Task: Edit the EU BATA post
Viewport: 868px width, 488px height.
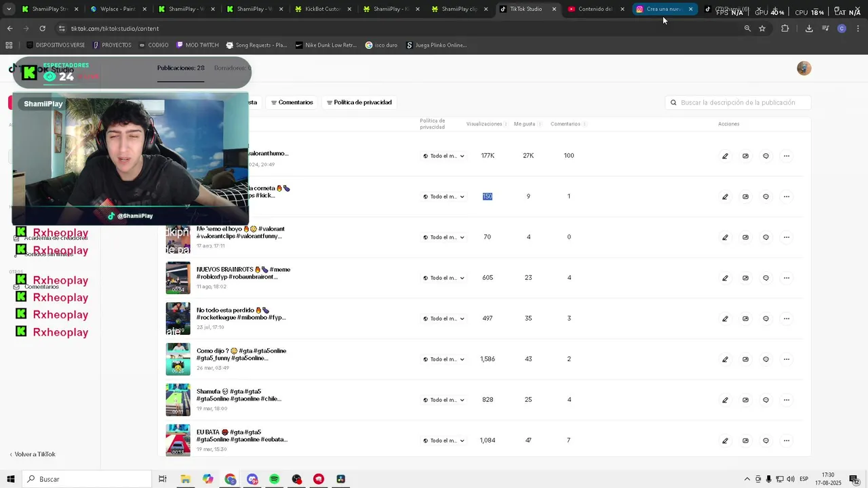Action: click(x=725, y=441)
